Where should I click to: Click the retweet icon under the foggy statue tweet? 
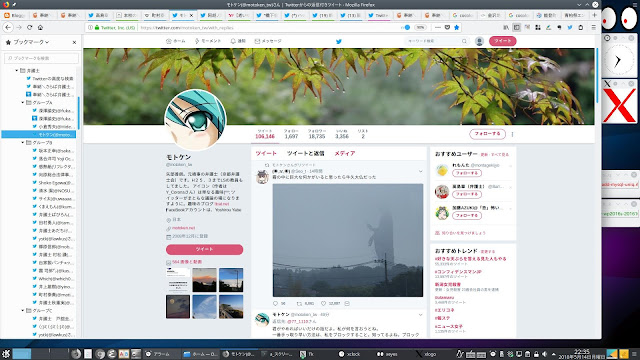[299, 304]
